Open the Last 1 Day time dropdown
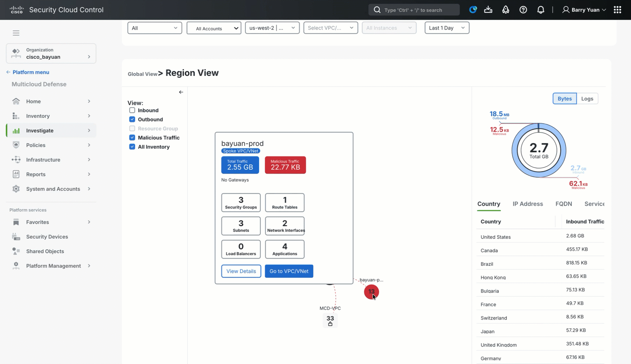Viewport: 631px width, 364px height. (x=447, y=28)
